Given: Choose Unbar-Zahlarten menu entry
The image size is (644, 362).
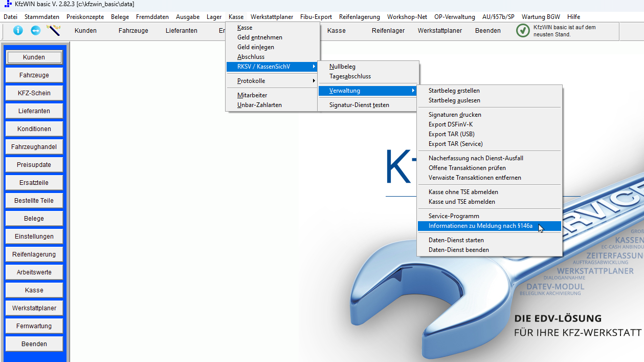Looking at the screenshot, I should pyautogui.click(x=272, y=105).
